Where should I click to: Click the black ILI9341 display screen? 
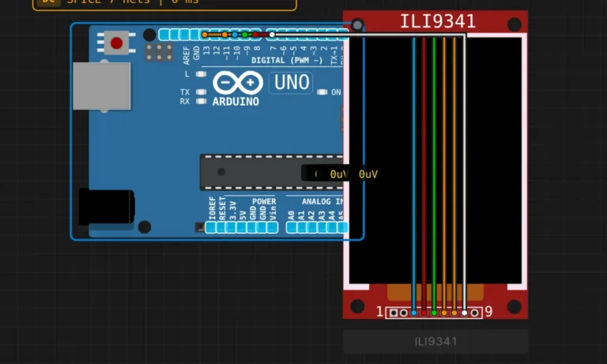click(435, 160)
